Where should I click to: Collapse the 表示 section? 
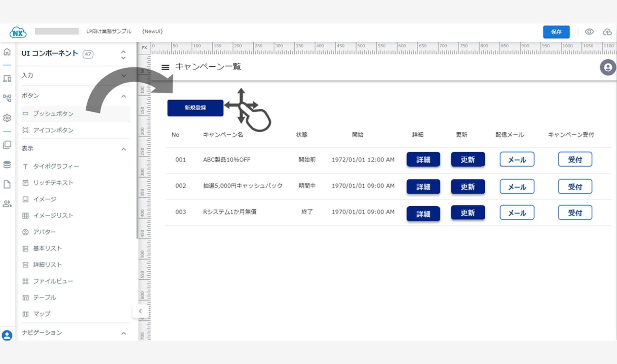coord(124,149)
